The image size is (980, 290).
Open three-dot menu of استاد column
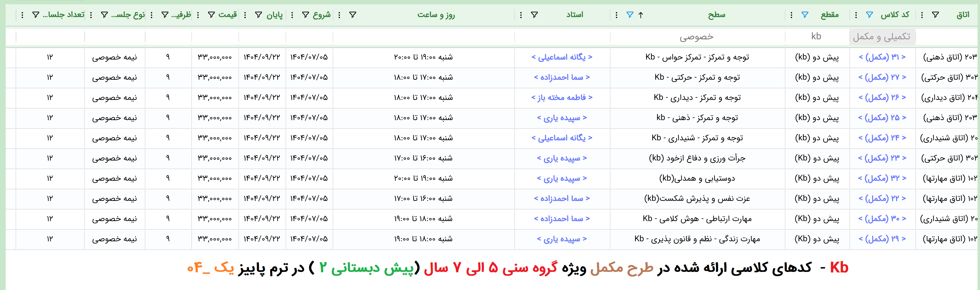(x=521, y=15)
